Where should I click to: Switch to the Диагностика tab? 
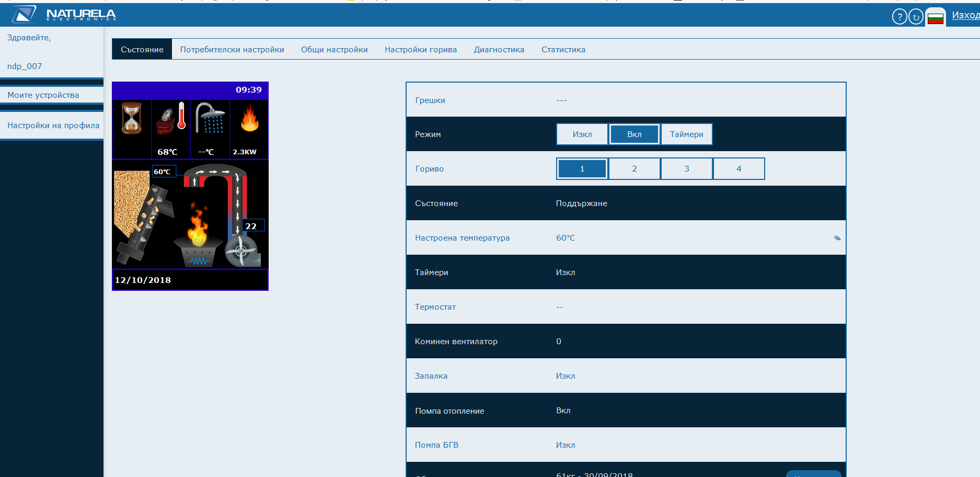pyautogui.click(x=499, y=50)
